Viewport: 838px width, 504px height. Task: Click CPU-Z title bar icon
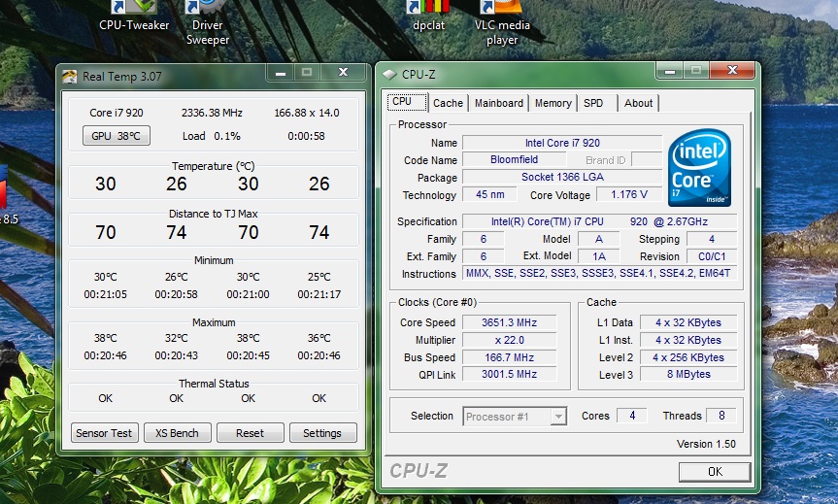coord(389,75)
